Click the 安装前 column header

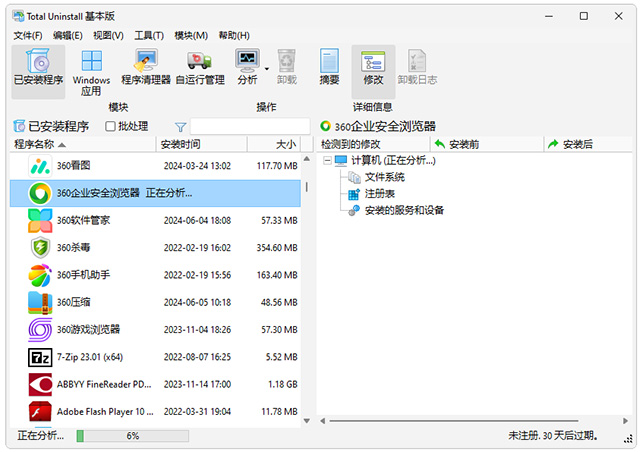coord(487,144)
